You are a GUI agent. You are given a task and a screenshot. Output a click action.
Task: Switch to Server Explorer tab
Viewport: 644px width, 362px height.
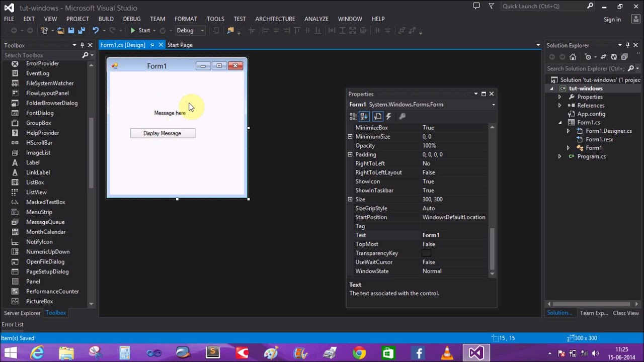pos(22,313)
